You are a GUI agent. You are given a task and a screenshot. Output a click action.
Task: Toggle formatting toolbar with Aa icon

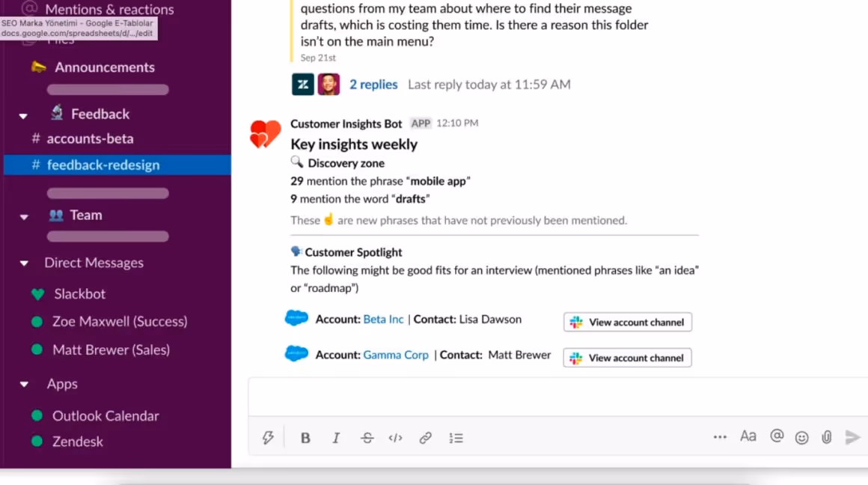748,436
